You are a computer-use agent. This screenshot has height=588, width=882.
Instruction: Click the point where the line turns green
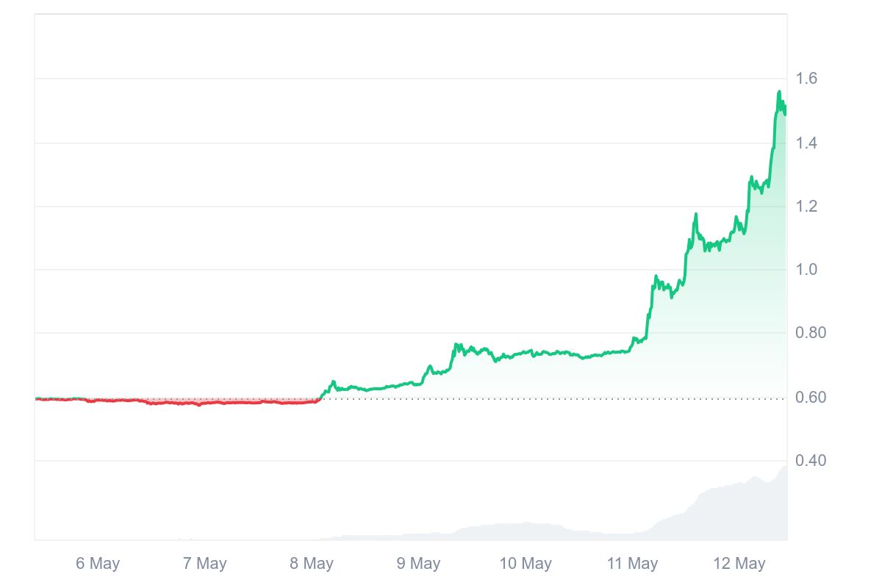tap(320, 398)
